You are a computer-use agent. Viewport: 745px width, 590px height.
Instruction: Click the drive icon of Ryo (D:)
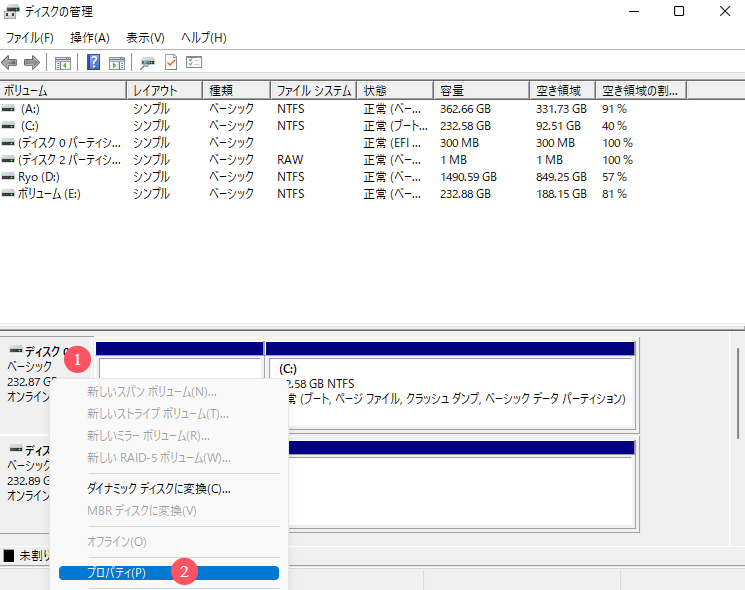tap(8, 177)
